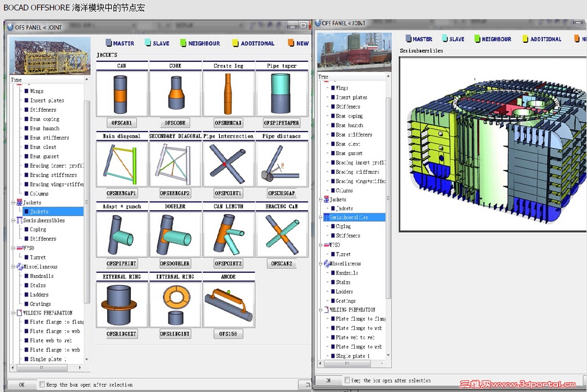The width and height of the screenshot is (587, 392).
Task: Click left tree vertical scrollbar
Action: (x=87, y=202)
